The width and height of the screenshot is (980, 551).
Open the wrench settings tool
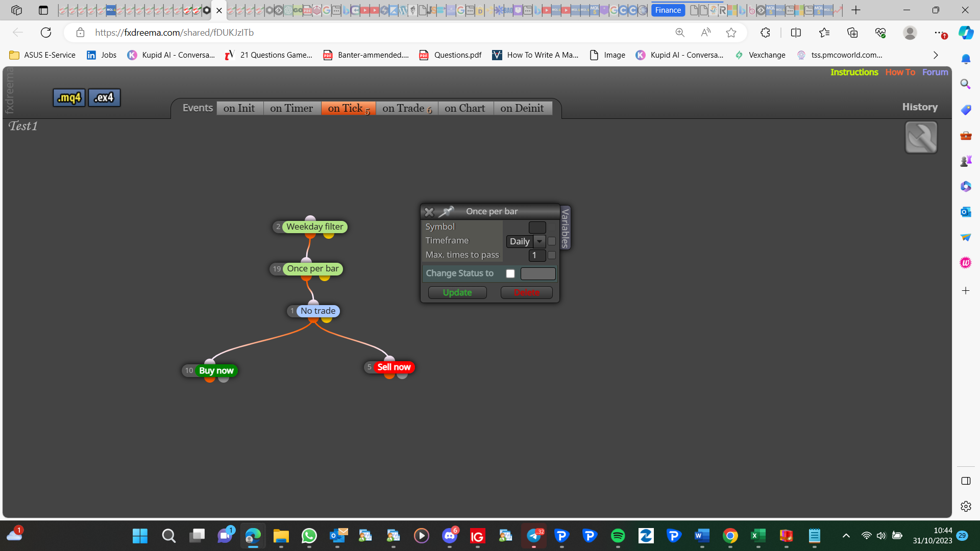point(921,137)
